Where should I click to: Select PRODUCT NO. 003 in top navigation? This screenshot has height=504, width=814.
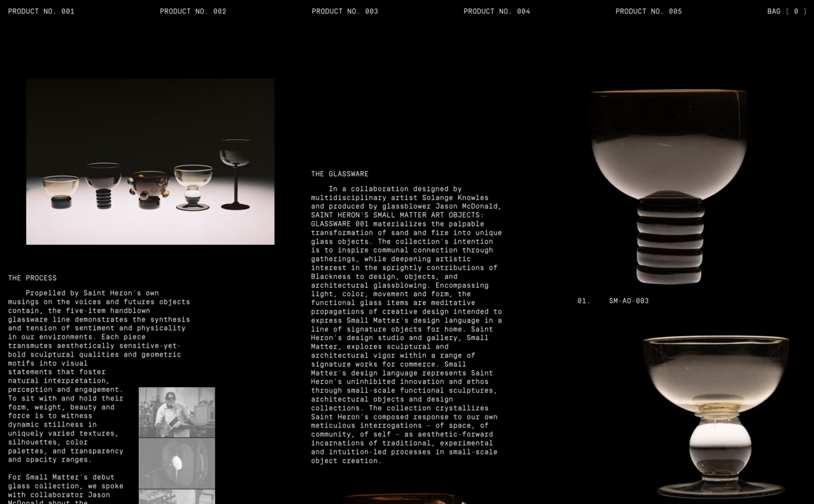(345, 11)
